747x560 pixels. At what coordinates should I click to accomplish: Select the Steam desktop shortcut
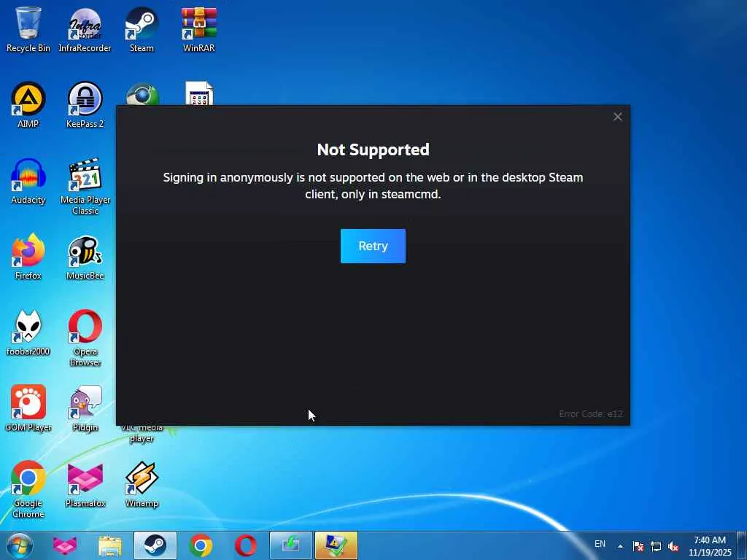[x=142, y=29]
